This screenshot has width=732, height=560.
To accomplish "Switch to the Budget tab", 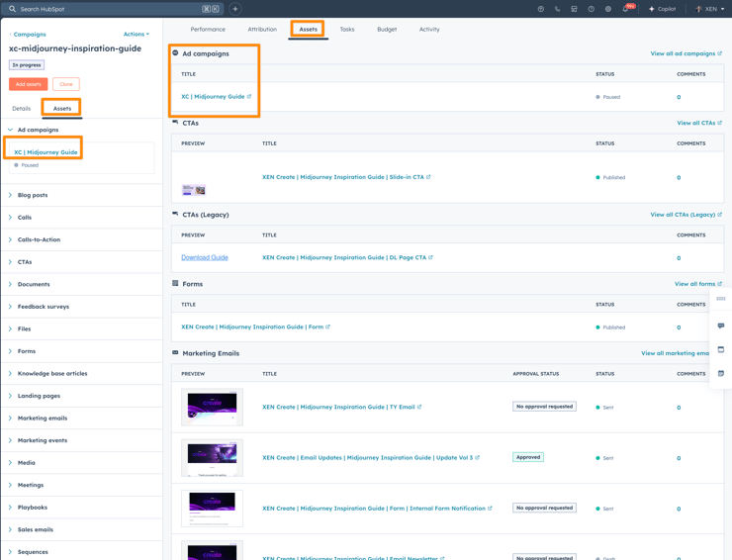I will 387,30.
